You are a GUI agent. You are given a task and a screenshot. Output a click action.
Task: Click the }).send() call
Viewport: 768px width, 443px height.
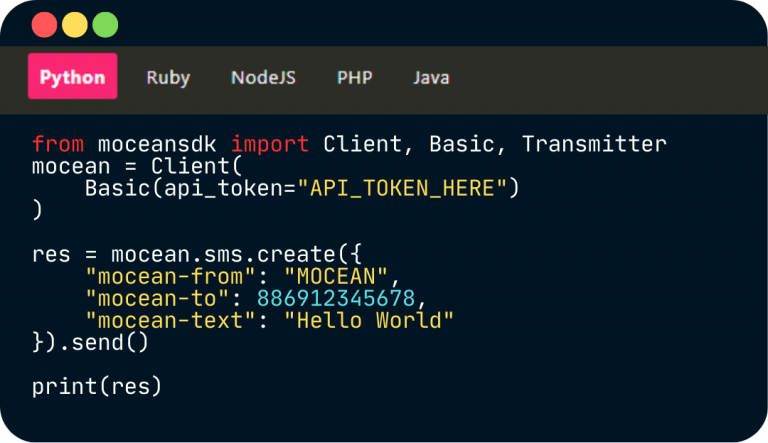pyautogui.click(x=90, y=342)
